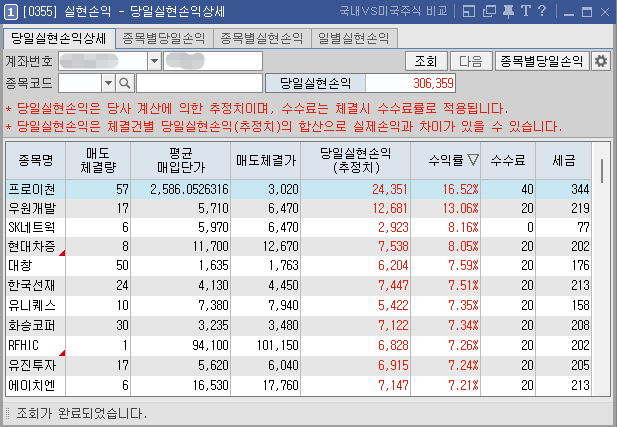Click the 종목별당일손익 button next to 다음
Image resolution: width=617 pixels, height=427 pixels.
click(542, 61)
